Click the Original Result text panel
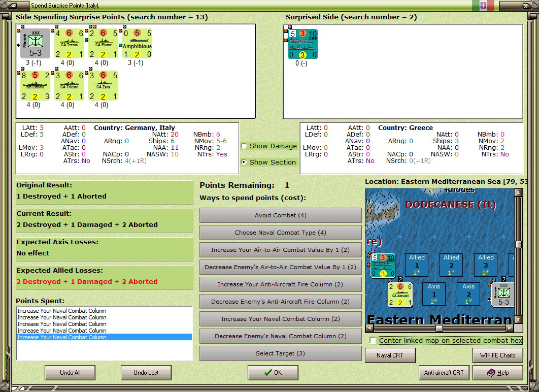Image resolution: width=539 pixels, height=392 pixels. [x=105, y=192]
